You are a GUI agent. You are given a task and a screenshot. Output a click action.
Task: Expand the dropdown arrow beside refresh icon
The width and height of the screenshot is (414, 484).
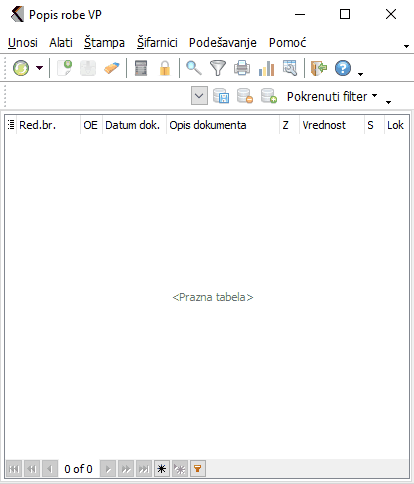(40, 68)
